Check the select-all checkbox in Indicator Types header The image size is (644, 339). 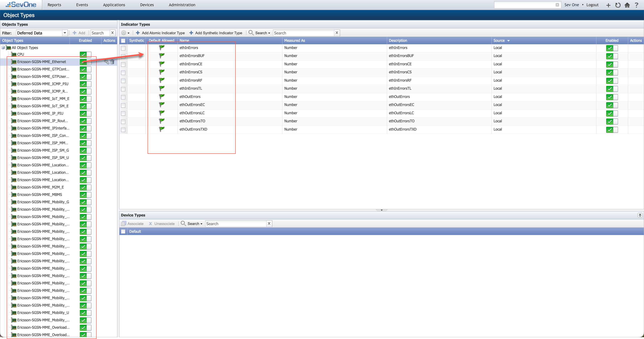click(x=123, y=40)
